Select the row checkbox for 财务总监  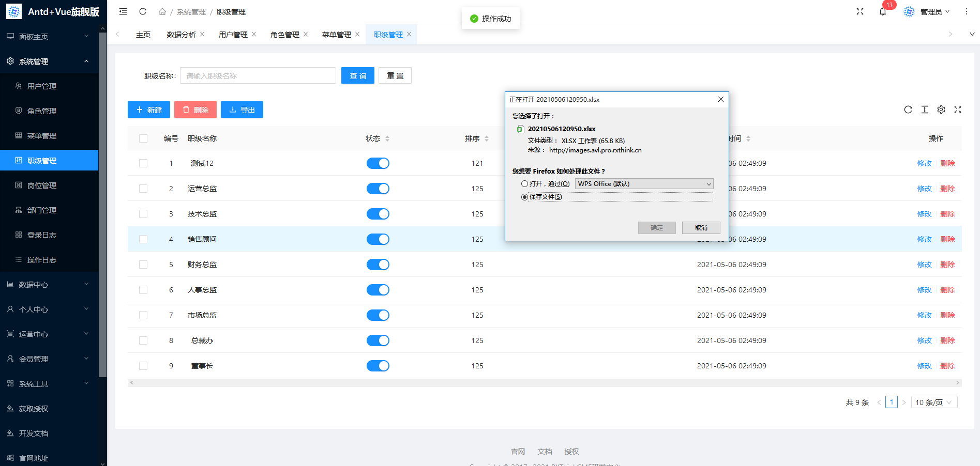[x=143, y=265]
